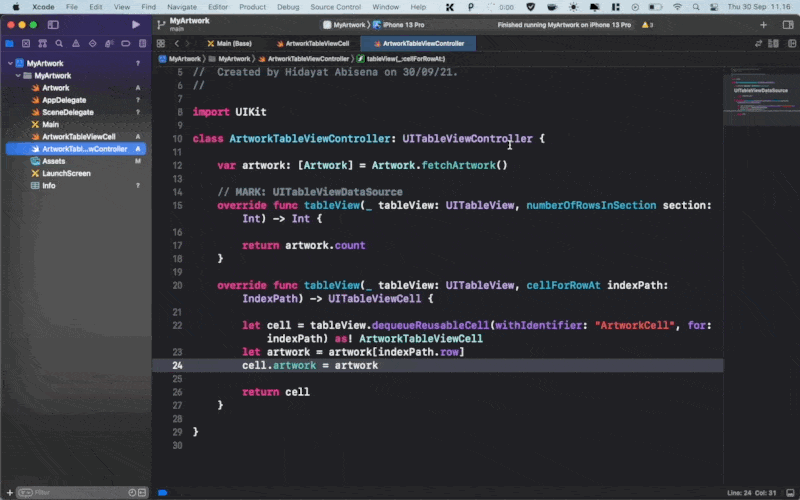Open Wi-Fi menu bar status
Viewport: 800px width, 500px height.
(x=677, y=7)
